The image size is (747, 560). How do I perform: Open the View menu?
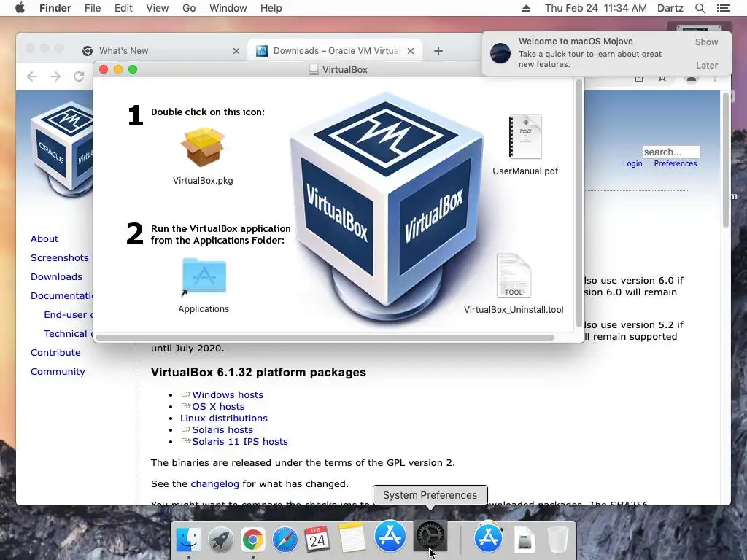coord(158,8)
